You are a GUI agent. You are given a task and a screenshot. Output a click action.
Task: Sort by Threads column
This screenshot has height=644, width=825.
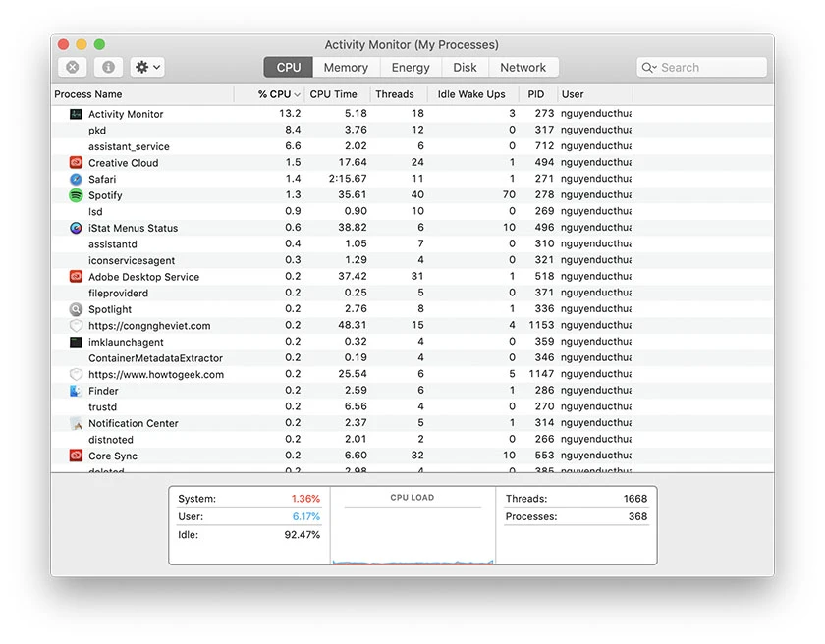[399, 94]
